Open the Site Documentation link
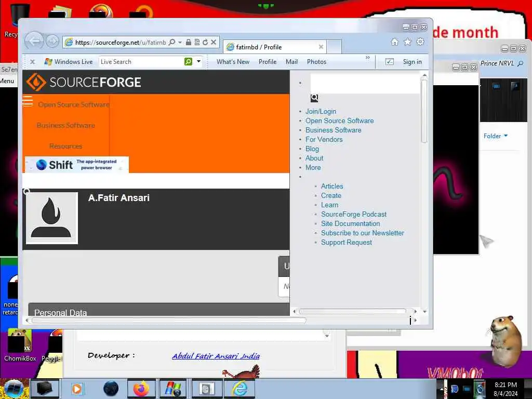 [x=351, y=223]
